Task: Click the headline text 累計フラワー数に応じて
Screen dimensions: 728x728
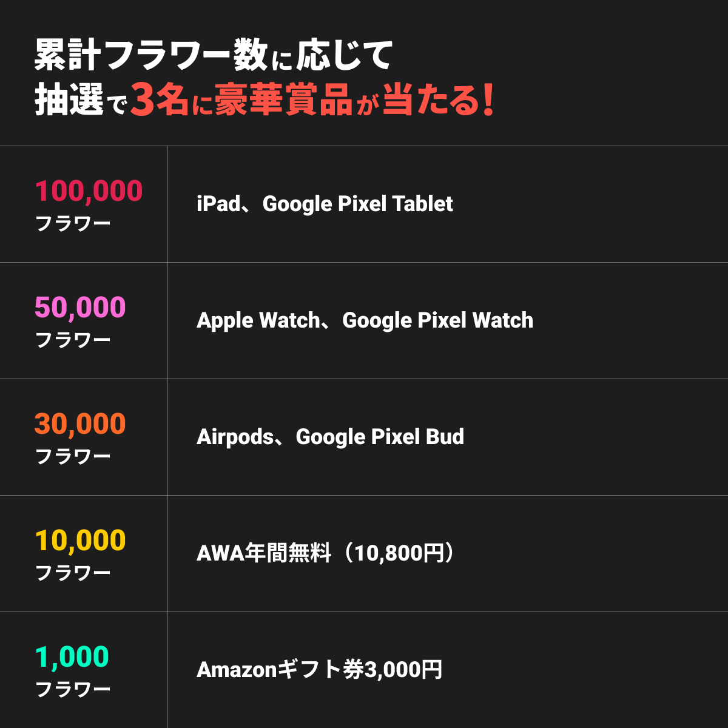Action: pos(214,56)
